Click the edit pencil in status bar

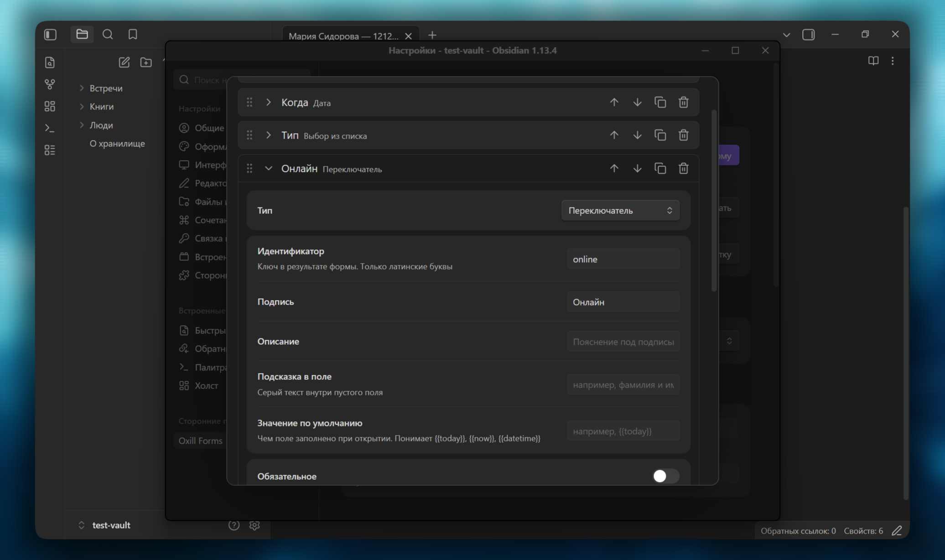tap(897, 531)
